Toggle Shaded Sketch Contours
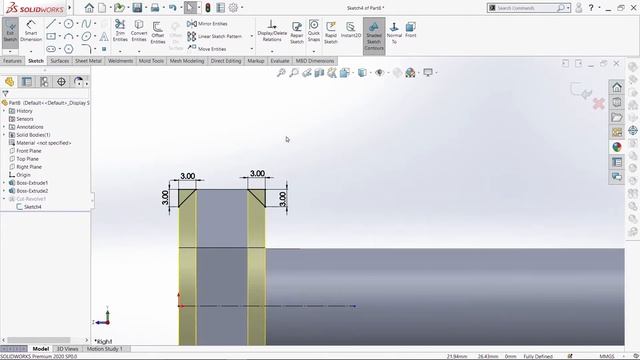Image resolution: width=640 pixels, height=360 pixels. [x=374, y=36]
